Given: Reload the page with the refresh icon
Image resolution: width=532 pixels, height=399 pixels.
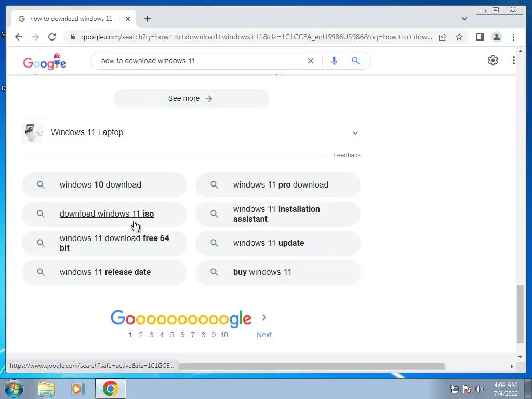Looking at the screenshot, I should (x=52, y=37).
